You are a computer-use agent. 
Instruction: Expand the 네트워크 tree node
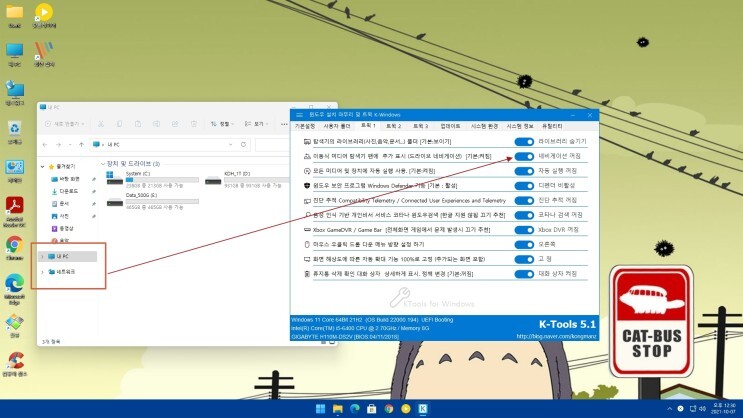(x=43, y=272)
